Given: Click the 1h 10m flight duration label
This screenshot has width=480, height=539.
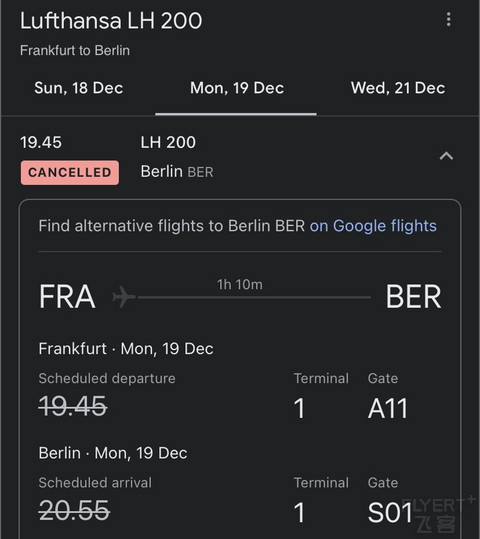Looking at the screenshot, I should pos(240,285).
